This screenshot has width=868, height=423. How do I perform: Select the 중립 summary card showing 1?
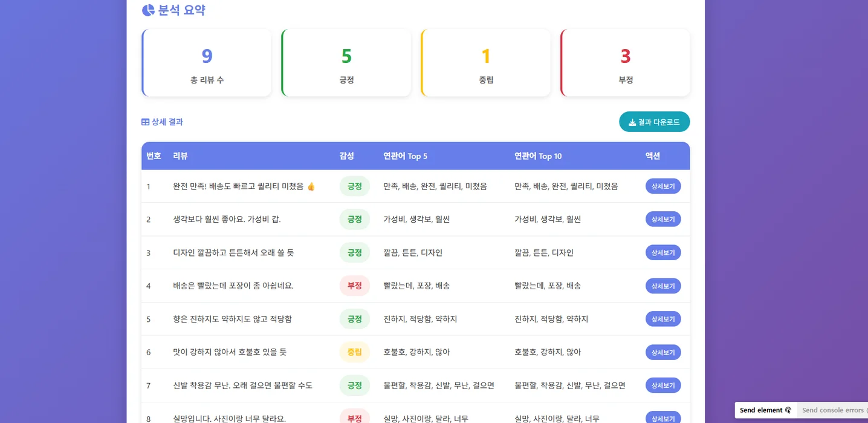(x=486, y=63)
